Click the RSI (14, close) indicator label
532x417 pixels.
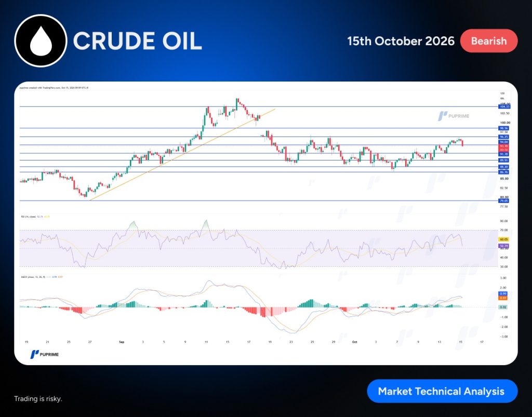coord(28,217)
